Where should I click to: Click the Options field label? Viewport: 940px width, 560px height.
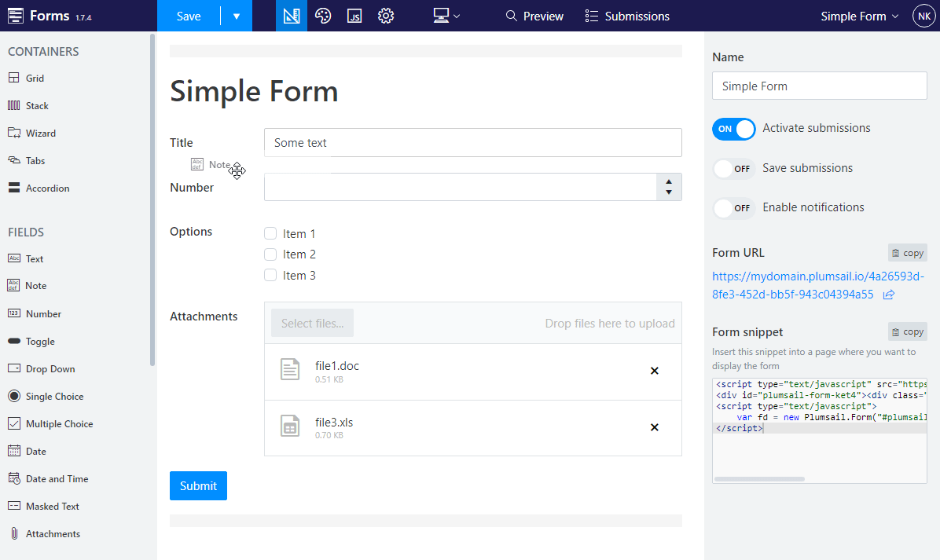click(191, 232)
